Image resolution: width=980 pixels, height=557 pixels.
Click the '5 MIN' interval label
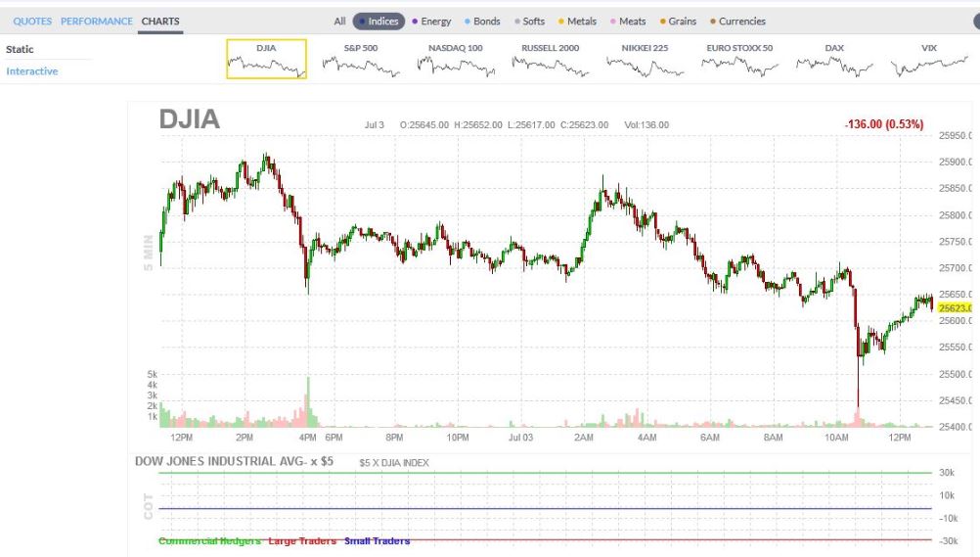(148, 253)
